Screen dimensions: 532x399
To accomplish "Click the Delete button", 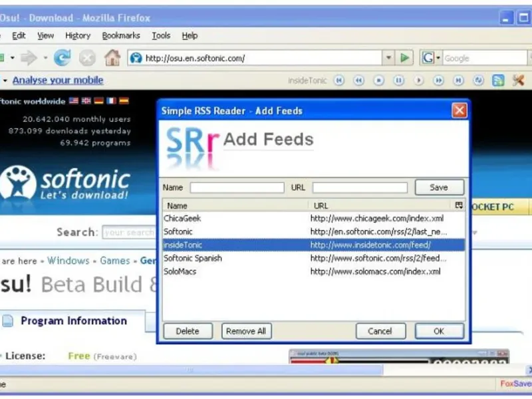I will click(x=188, y=331).
